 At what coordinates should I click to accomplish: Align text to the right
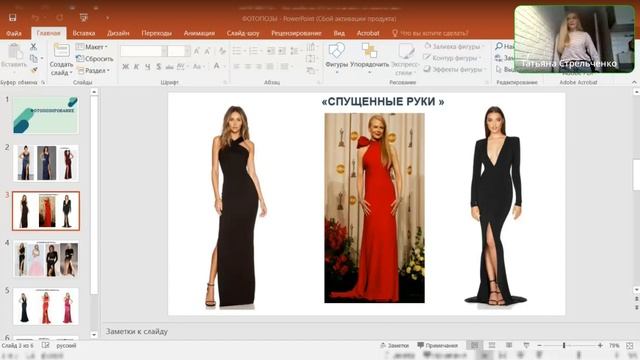coord(259,67)
